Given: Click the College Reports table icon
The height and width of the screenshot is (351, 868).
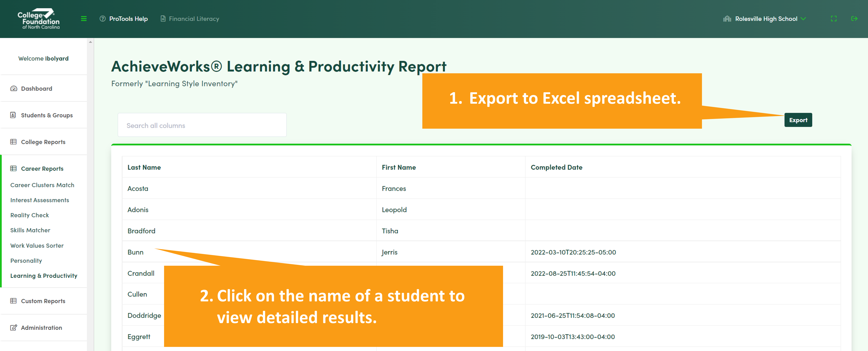Looking at the screenshot, I should click(x=13, y=142).
